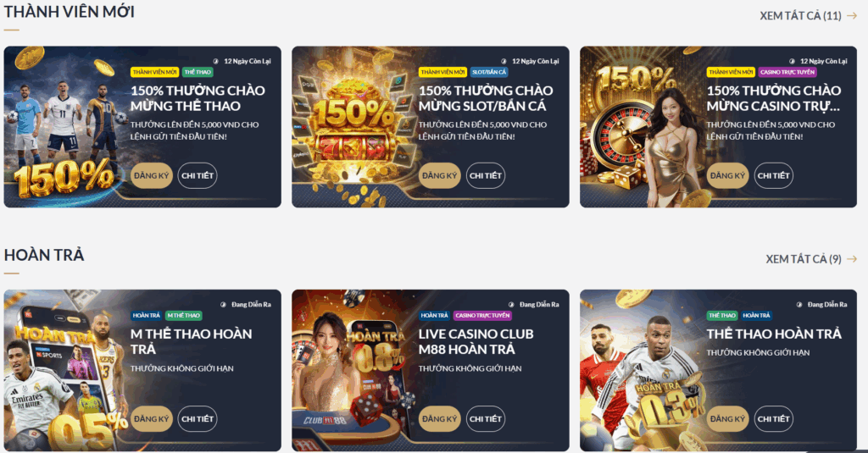Open Live Casino Club M88 Hoàn Trả title
868x453 pixels.
[476, 342]
